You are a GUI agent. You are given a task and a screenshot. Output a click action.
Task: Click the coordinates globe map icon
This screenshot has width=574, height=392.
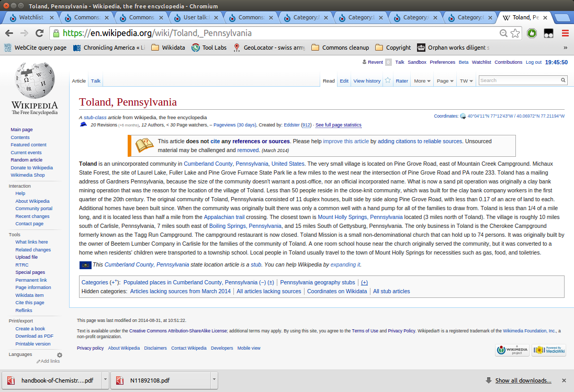pyautogui.click(x=463, y=116)
